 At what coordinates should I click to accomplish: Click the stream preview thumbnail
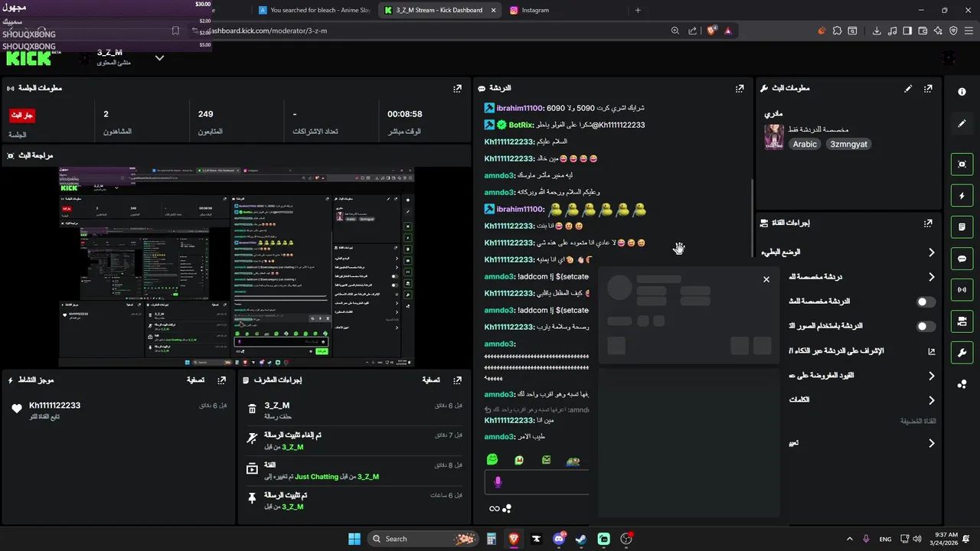coord(237,267)
